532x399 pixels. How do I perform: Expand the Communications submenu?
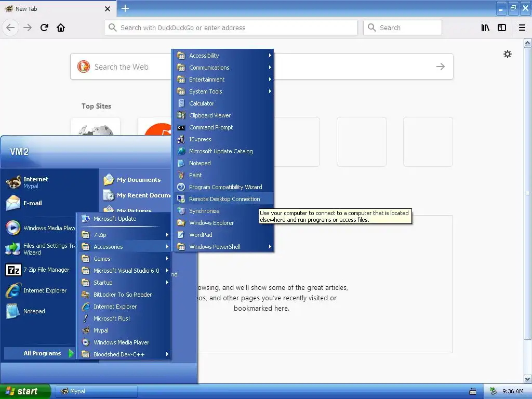pos(224,68)
